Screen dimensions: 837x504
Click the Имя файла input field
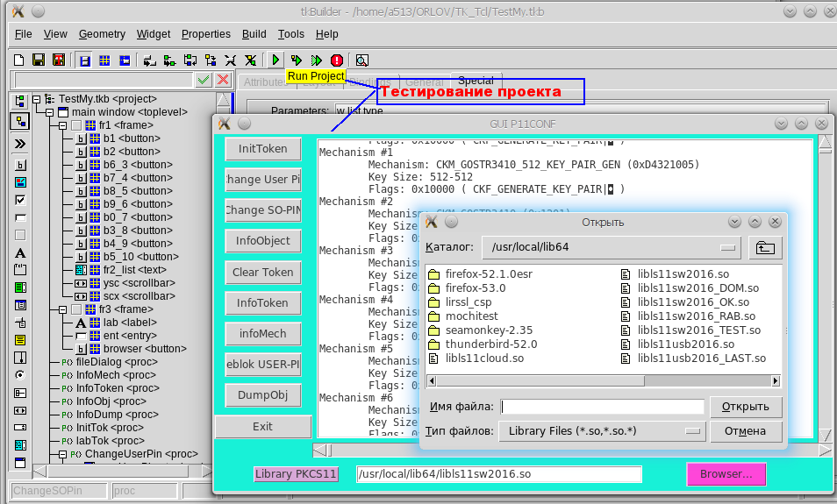(x=602, y=407)
